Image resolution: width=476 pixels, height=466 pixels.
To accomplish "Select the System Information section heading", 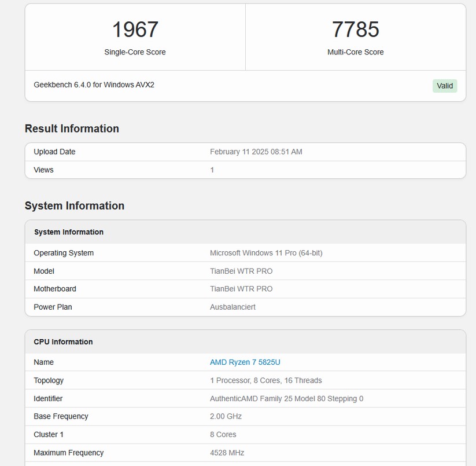I will click(74, 206).
